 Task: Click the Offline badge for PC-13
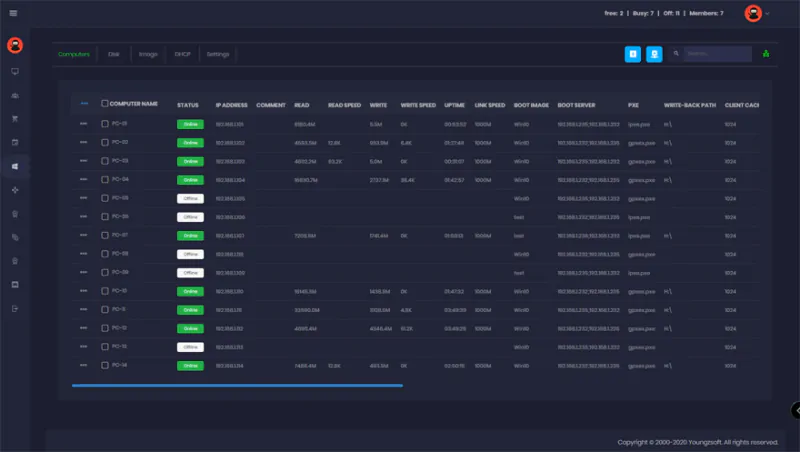pyautogui.click(x=190, y=347)
